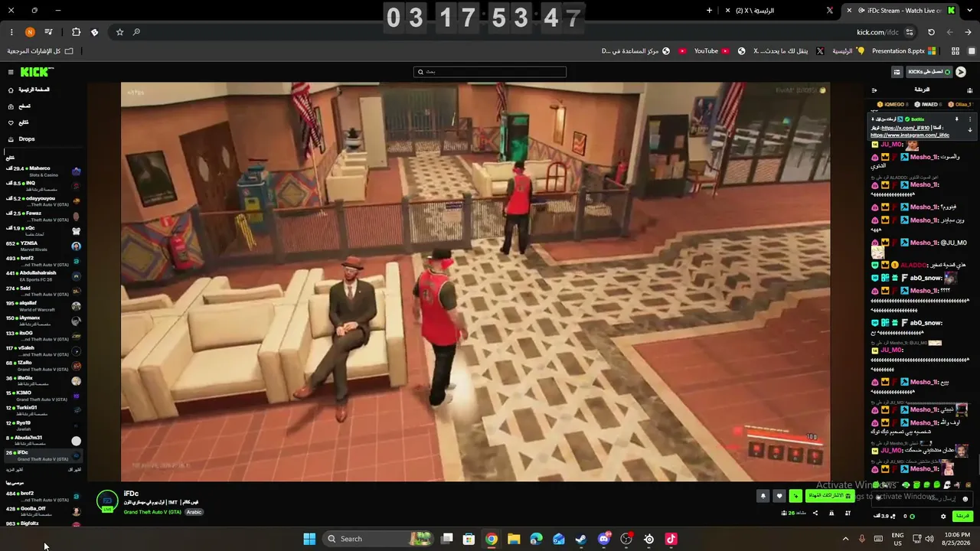
Task: Open Chrome media controls icon
Action: [49, 32]
